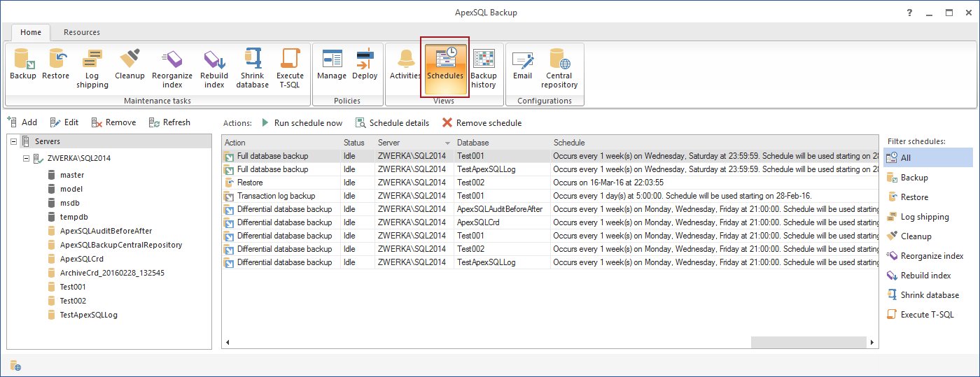Filter schedules by Reorganize index

click(x=928, y=256)
